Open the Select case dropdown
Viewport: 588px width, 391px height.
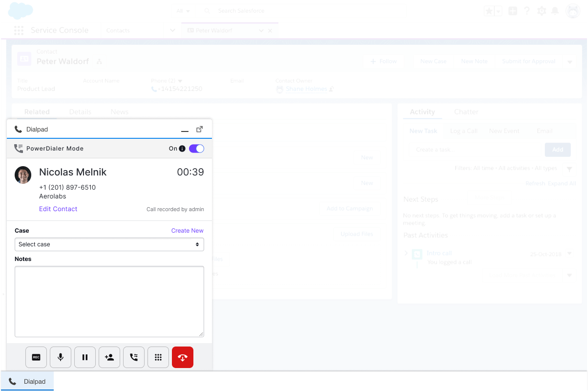pyautogui.click(x=109, y=244)
